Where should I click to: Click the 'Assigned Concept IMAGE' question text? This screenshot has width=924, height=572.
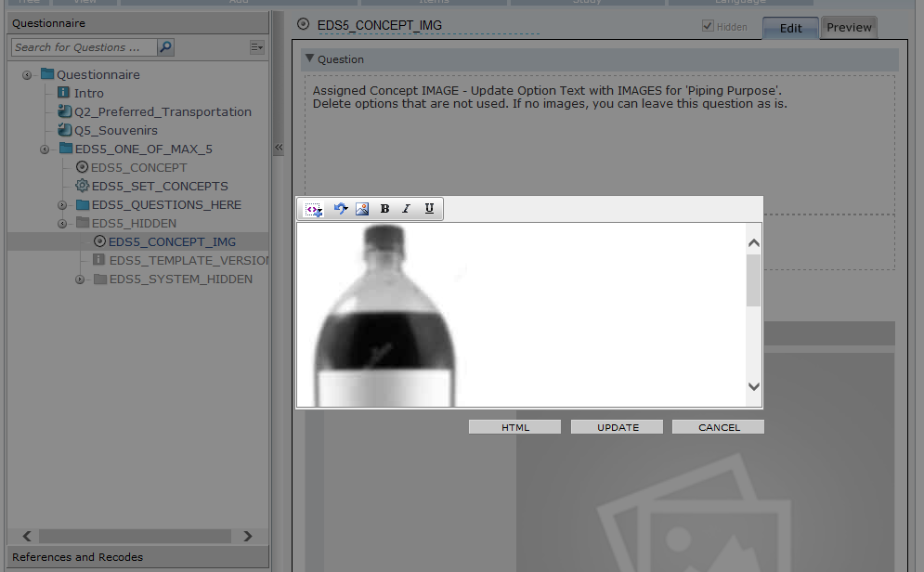coord(550,97)
